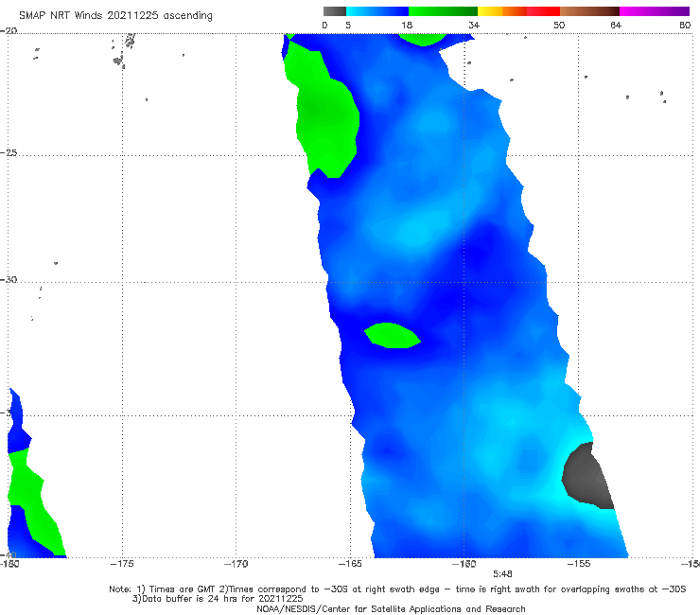Click the color bar label '50'
Screen dimensions: 700x615
pos(559,25)
